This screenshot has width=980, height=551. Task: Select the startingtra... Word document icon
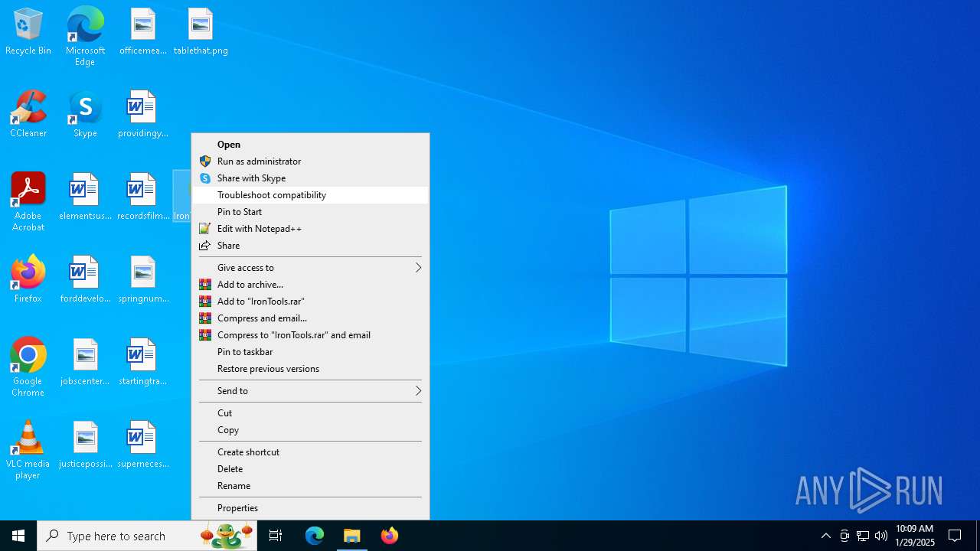point(142,363)
